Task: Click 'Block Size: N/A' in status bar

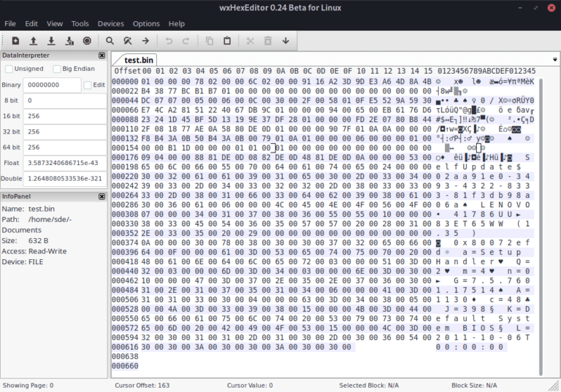Action: coord(474,385)
